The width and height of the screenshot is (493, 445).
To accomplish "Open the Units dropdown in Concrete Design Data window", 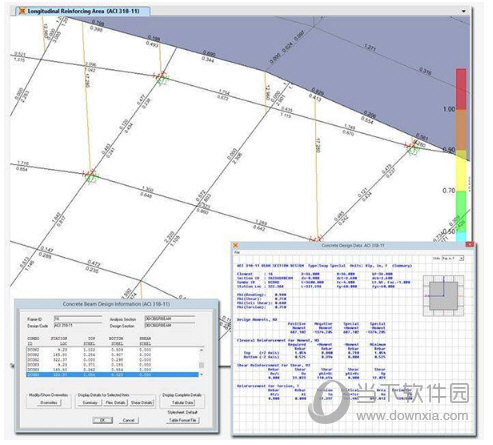I will point(452,258).
